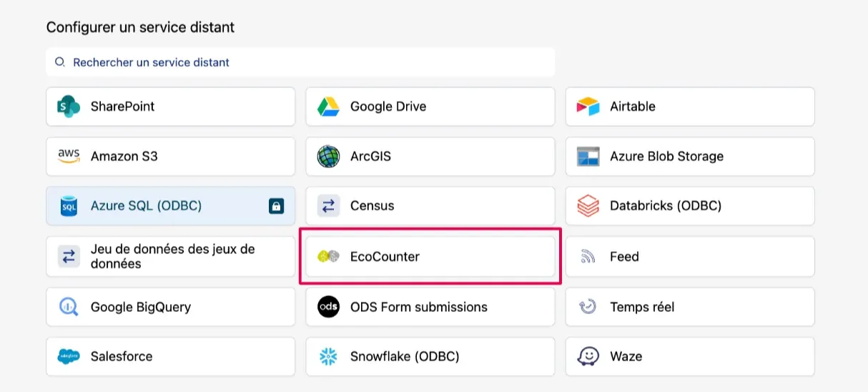Choose Azure Blob Storage connector
The image size is (868, 392).
[690, 156]
